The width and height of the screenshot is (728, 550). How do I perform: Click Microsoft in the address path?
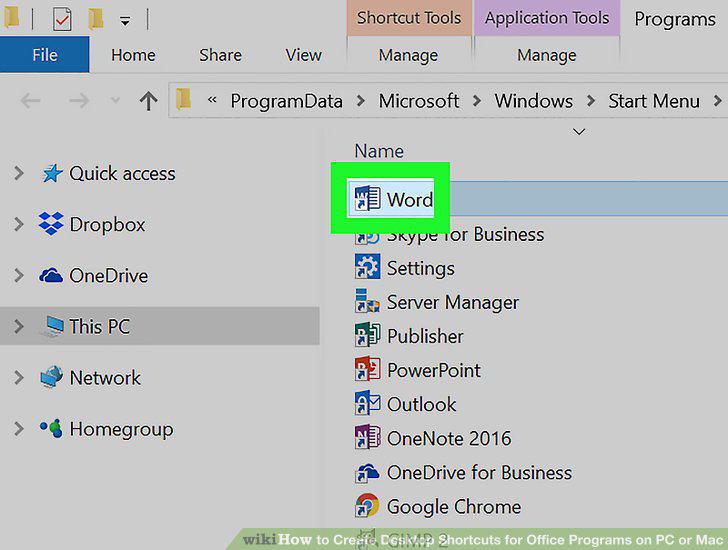[x=419, y=101]
